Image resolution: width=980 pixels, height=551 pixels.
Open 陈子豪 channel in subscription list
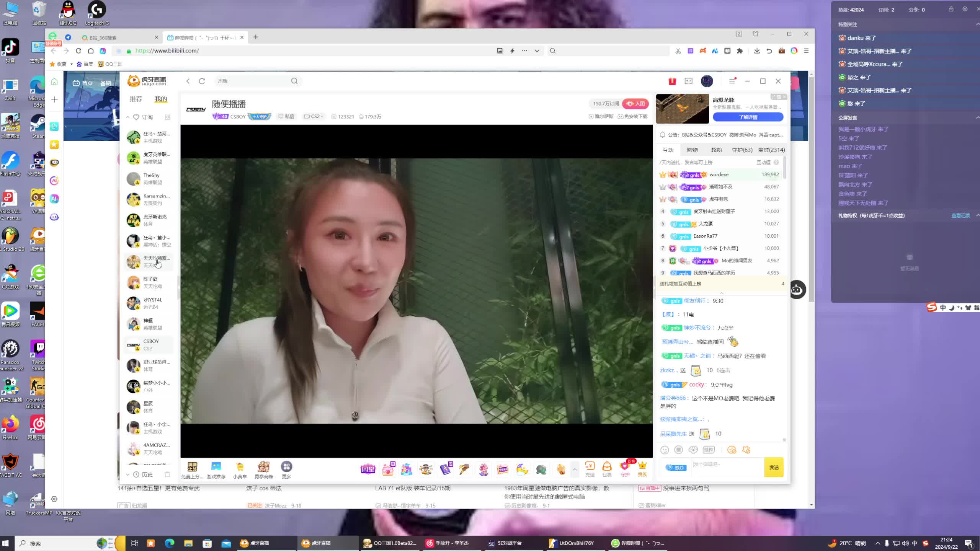tap(149, 282)
